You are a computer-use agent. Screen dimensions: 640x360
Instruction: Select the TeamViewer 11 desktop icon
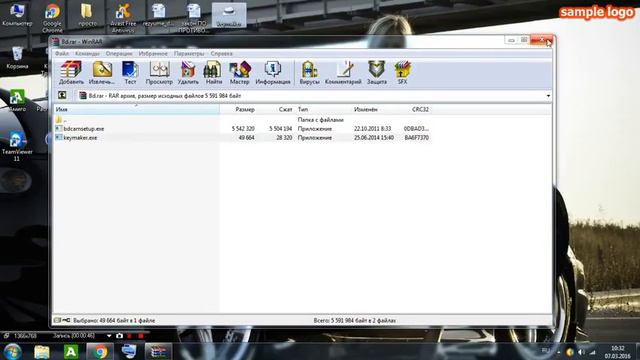click(x=17, y=146)
